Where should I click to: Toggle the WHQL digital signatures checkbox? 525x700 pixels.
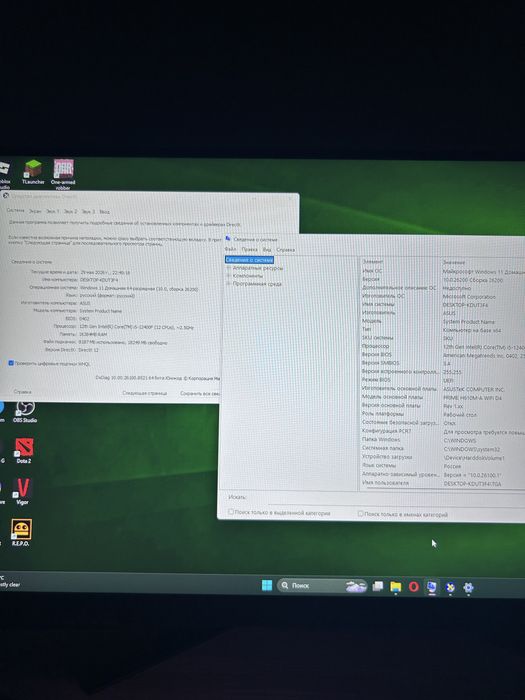[x=11, y=363]
